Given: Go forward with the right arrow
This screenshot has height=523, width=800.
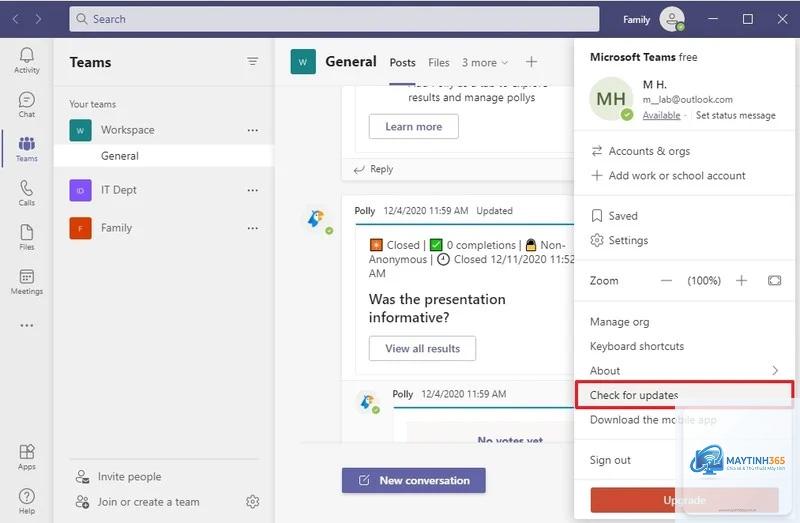Looking at the screenshot, I should 38,19.
